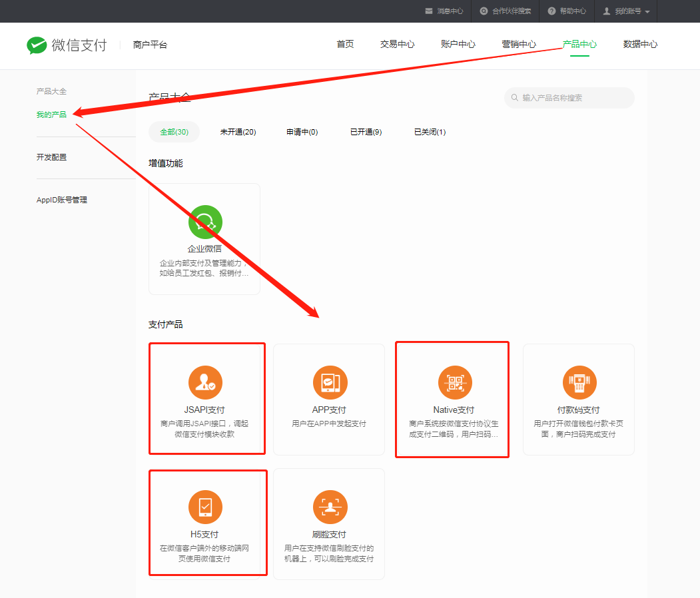
Task: Click the 商户平台 label beside the logo
Action: (x=150, y=45)
